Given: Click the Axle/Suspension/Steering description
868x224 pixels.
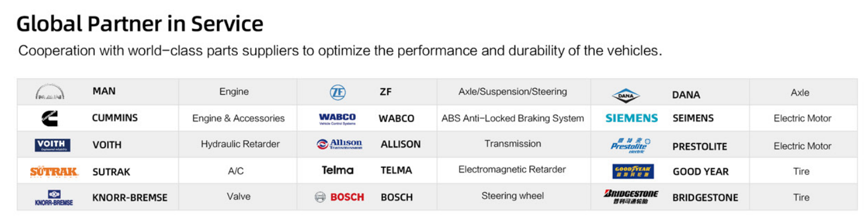Looking at the screenshot, I should tap(513, 91).
